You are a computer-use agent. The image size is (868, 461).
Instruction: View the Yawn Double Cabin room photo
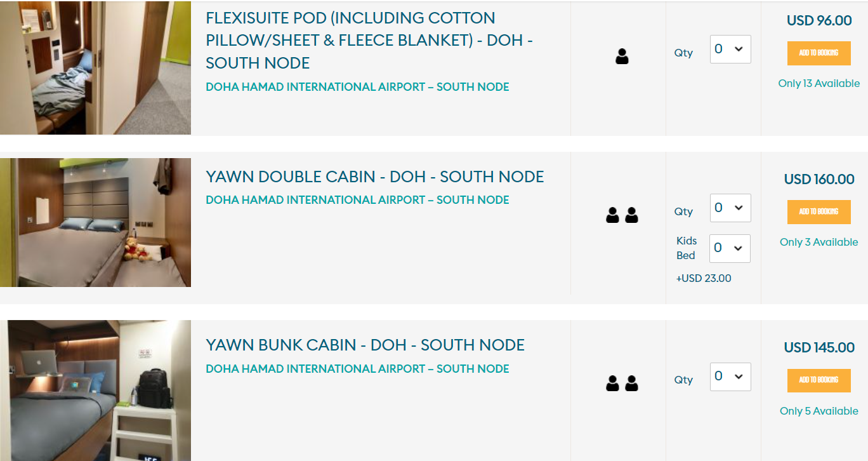pyautogui.click(x=95, y=222)
